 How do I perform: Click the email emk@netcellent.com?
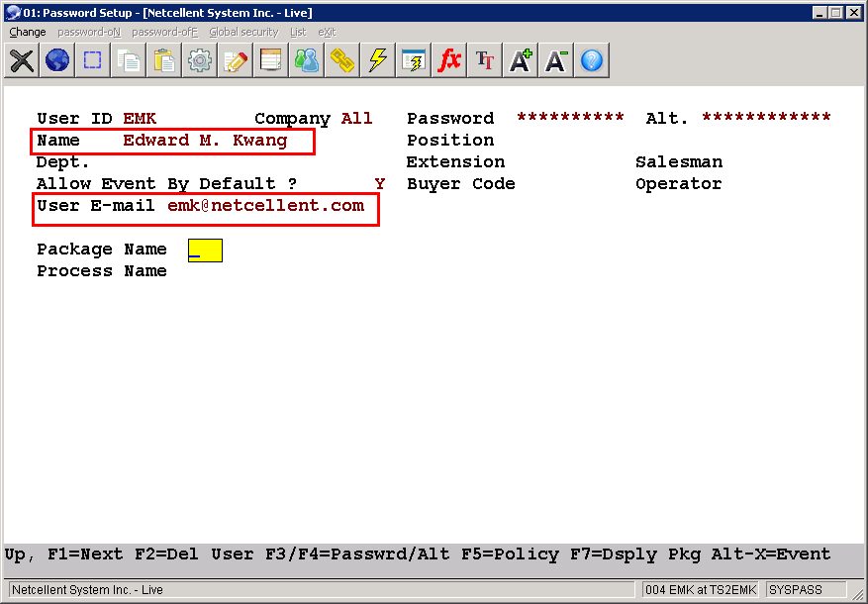[265, 205]
